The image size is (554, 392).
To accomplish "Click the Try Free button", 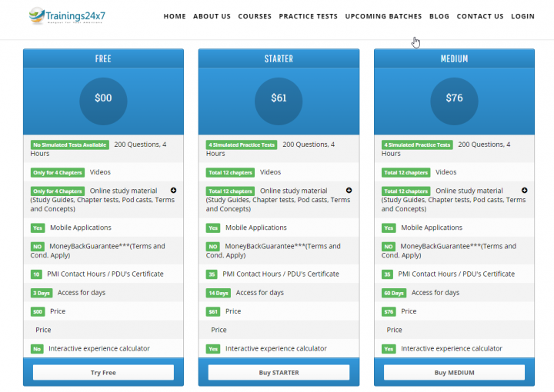I will [x=103, y=373].
